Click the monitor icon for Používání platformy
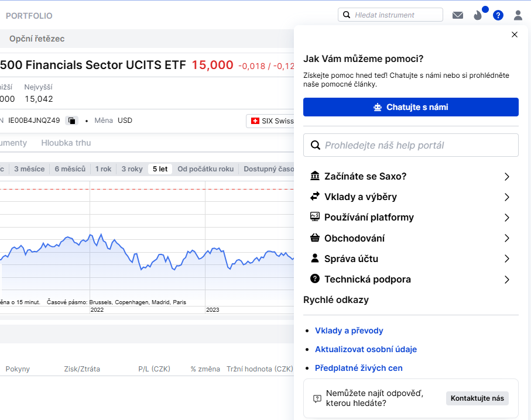 coord(315,216)
